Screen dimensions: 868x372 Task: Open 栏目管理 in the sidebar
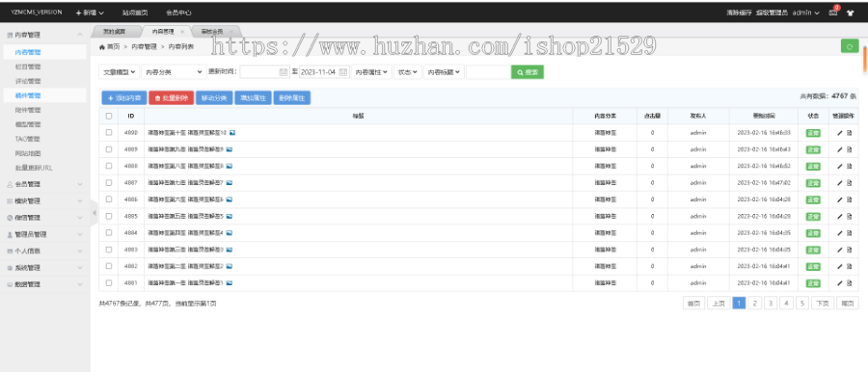(x=28, y=66)
